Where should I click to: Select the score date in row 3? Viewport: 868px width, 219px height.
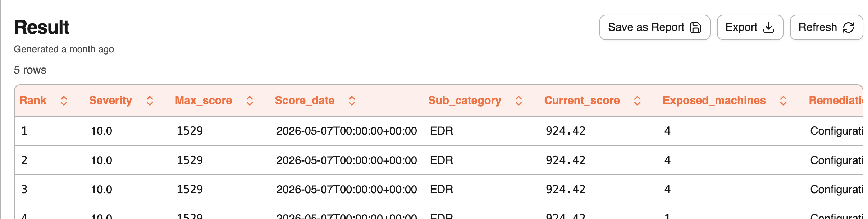tap(347, 189)
